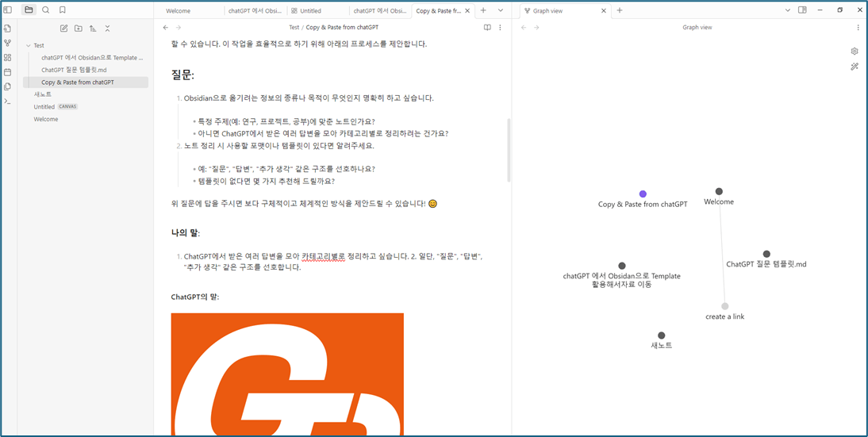Create a new folder in file explorer
868x437 pixels.
point(78,29)
